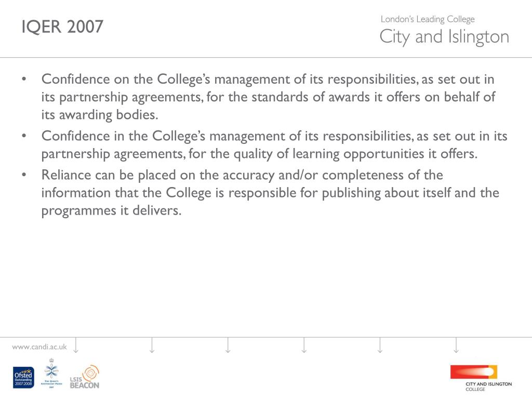The image size is (532, 399).
Task: Click the IQER 2007 slide title
Action: 62,26
